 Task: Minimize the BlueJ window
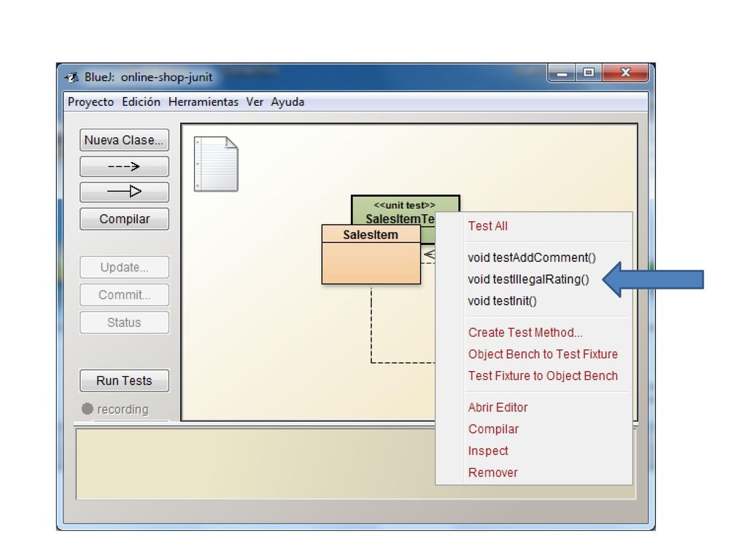point(562,73)
